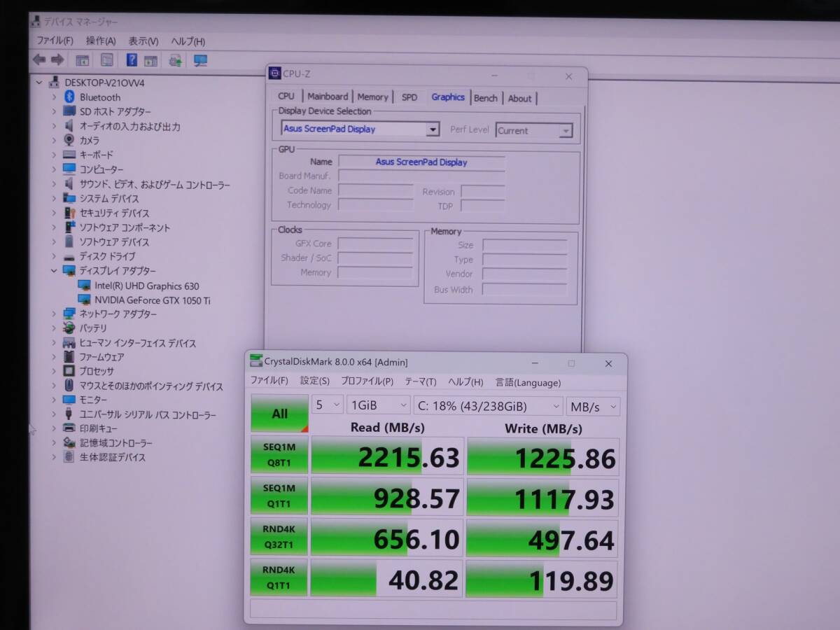
Task: Expand the 記憶域コントローラー node
Action: point(54,443)
